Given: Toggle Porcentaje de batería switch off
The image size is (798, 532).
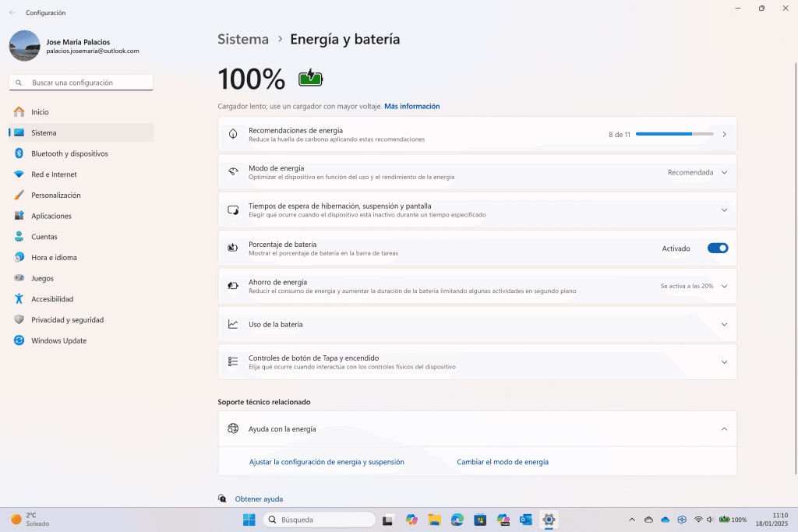Looking at the screenshot, I should click(x=717, y=248).
